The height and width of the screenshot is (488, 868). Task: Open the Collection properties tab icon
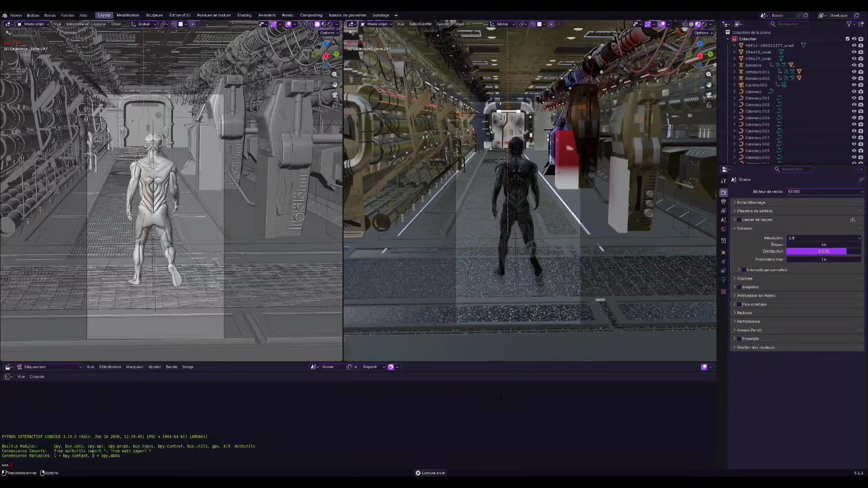coord(723,241)
